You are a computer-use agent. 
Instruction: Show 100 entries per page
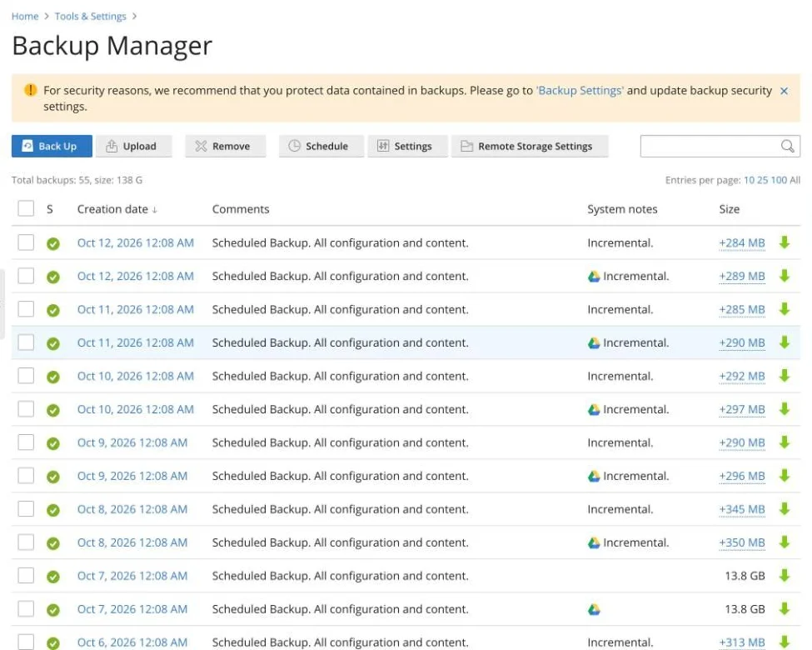pyautogui.click(x=779, y=180)
